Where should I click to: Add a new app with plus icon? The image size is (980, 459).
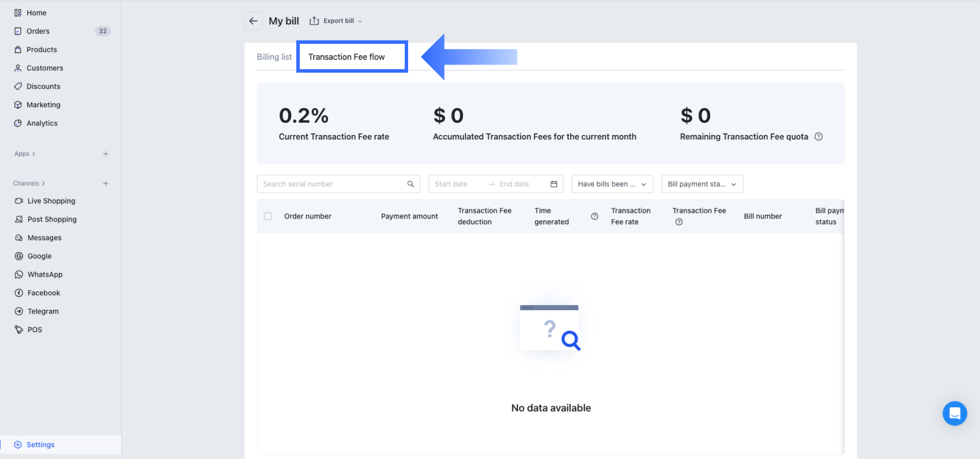pos(105,154)
